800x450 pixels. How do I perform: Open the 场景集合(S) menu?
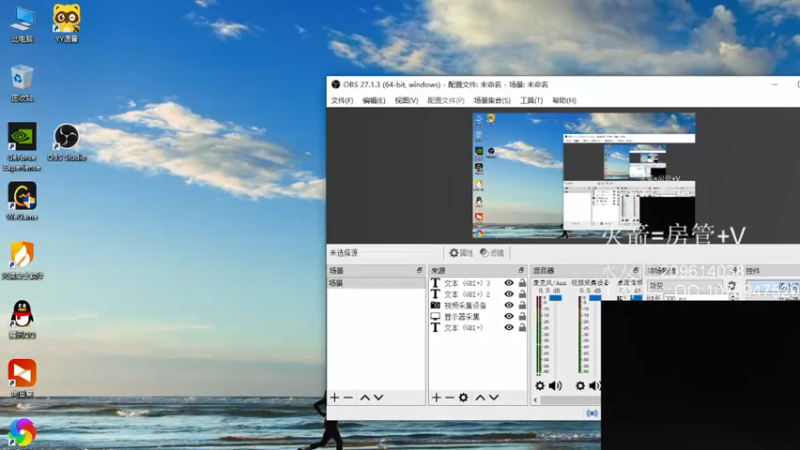click(492, 101)
